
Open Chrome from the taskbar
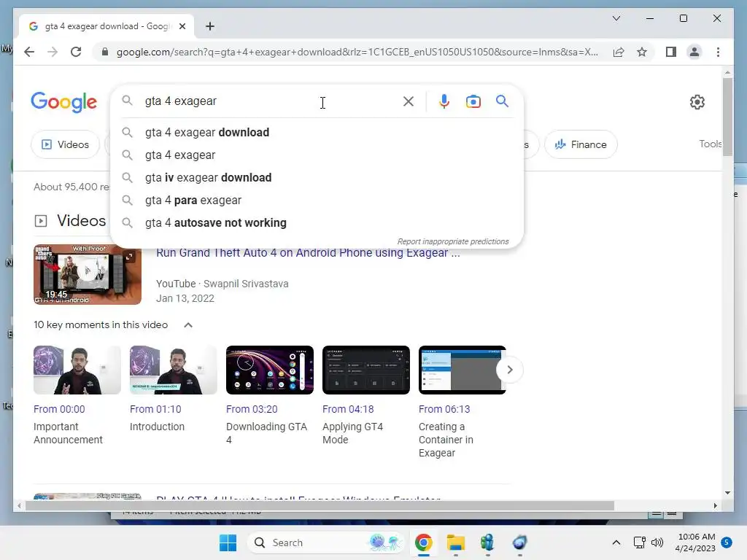(x=424, y=542)
